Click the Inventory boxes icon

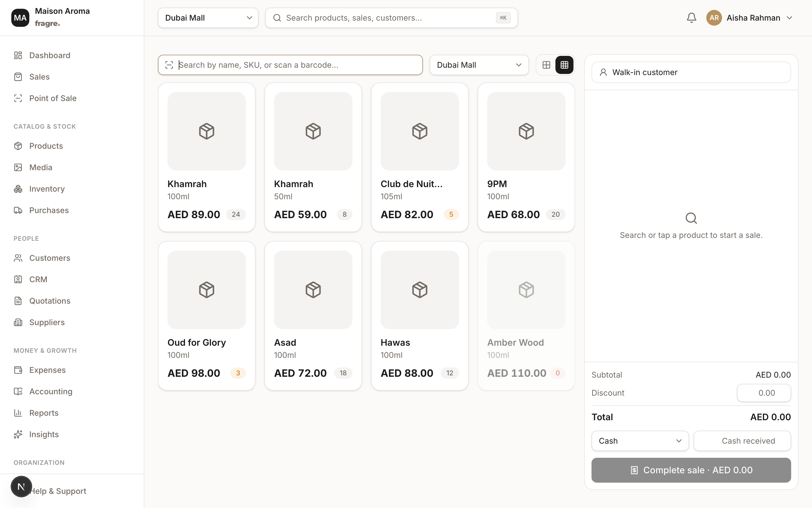tap(18, 189)
